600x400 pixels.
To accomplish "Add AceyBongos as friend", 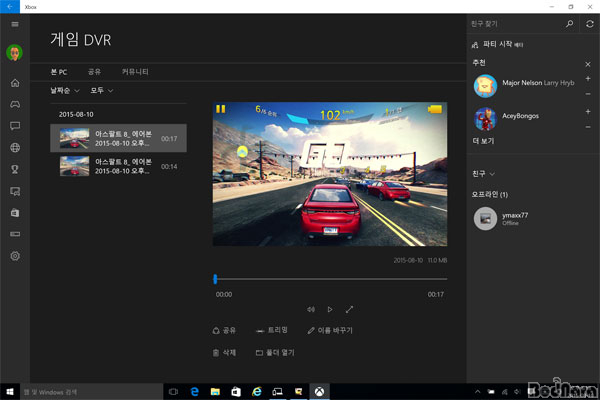I will click(588, 111).
